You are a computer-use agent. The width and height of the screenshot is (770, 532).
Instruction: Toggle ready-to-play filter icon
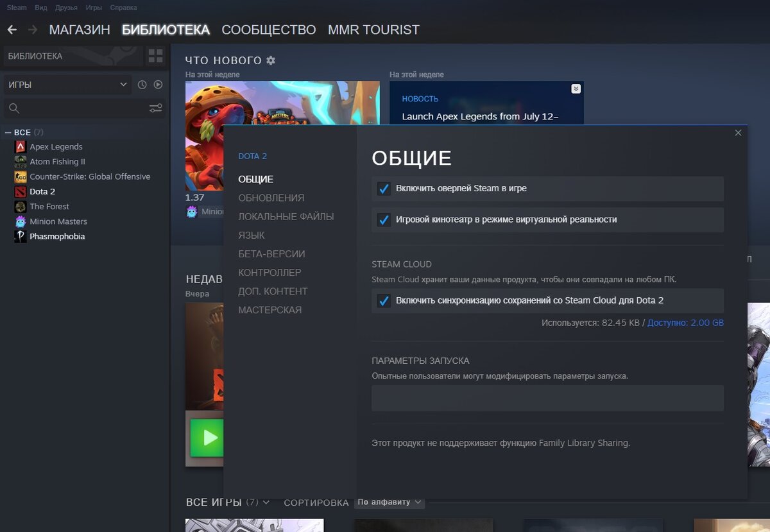[158, 85]
